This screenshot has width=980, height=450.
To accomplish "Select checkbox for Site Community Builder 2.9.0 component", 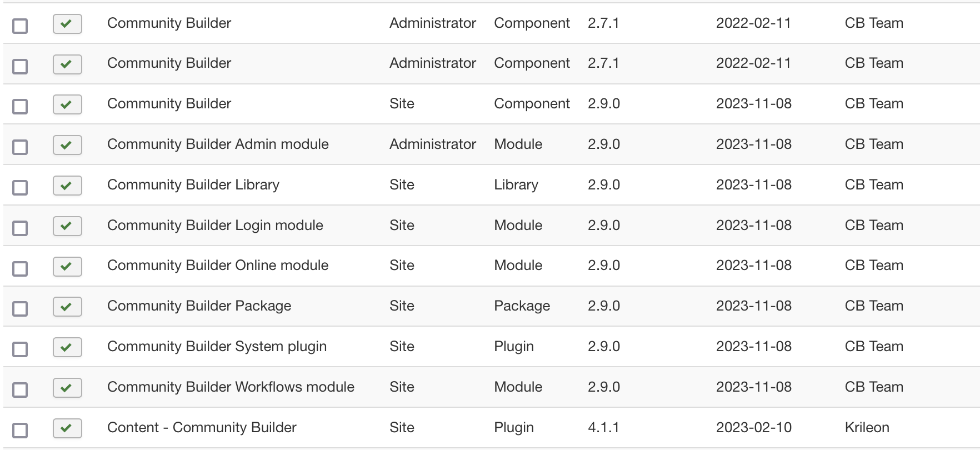I will coord(20,106).
